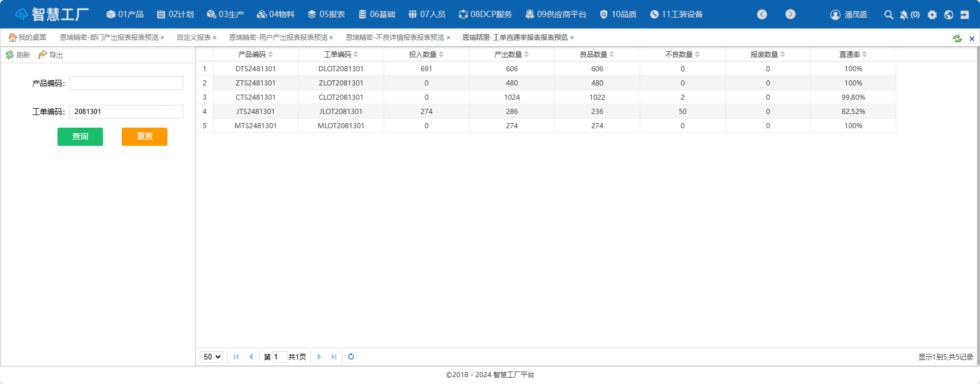Click the logout icon in header
Viewport: 980px width, 384px height.
965,15
